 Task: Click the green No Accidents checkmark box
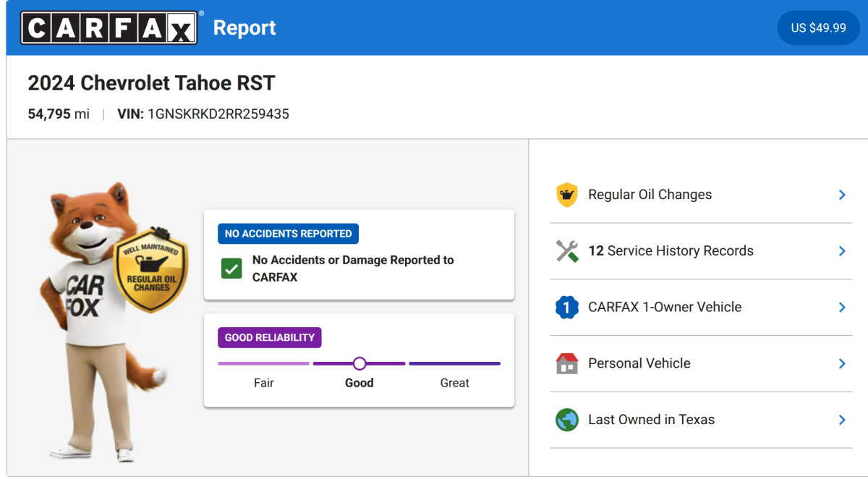(x=231, y=269)
